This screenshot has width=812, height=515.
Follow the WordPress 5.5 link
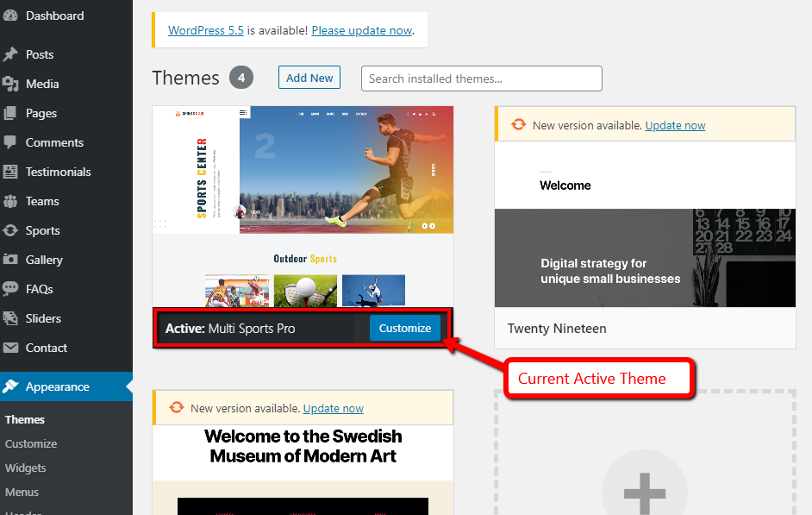coord(206,30)
